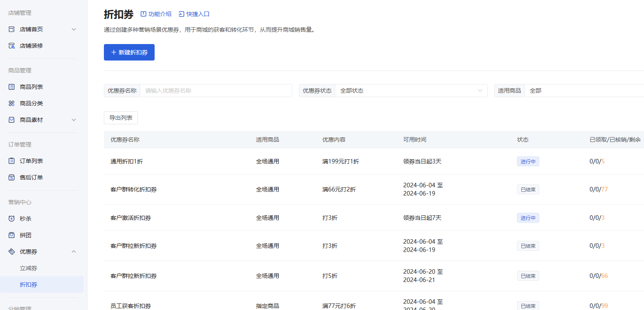Click the 优惠券名称 column header
The height and width of the screenshot is (310, 644).
point(125,140)
